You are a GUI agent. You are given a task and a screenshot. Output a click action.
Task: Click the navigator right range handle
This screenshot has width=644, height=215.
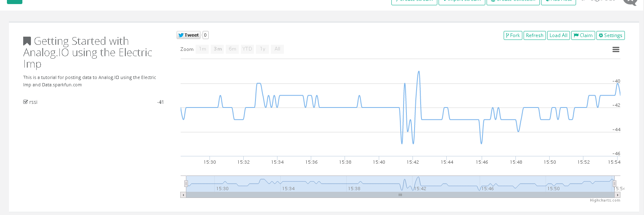tap(614, 184)
